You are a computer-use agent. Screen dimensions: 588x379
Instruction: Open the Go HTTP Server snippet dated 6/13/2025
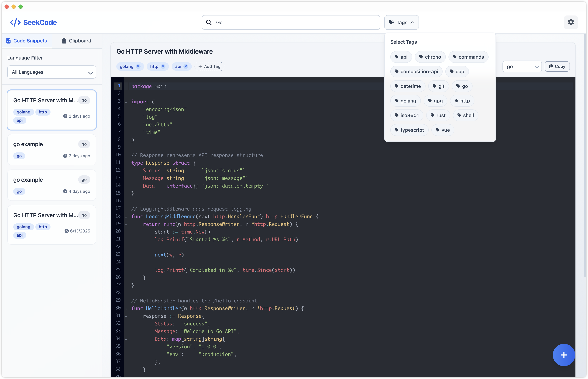coord(52,225)
